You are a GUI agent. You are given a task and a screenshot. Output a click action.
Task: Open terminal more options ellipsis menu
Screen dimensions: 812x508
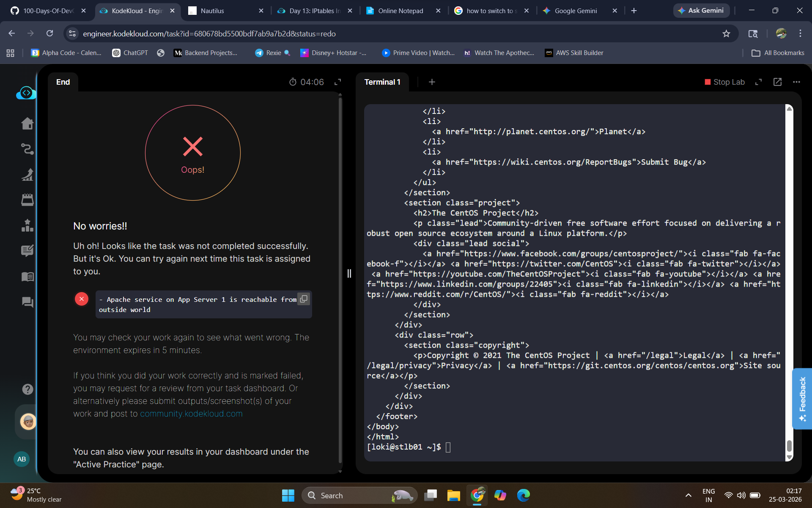(796, 82)
